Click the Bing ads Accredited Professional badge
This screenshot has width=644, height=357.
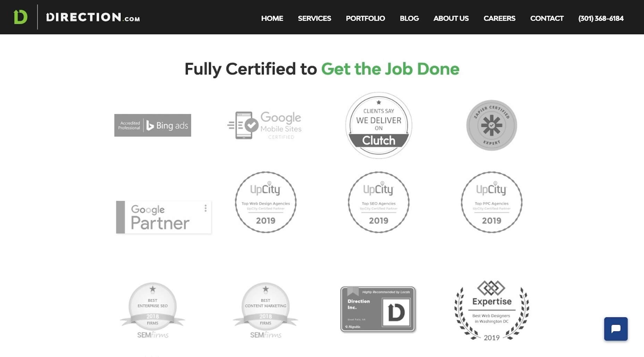point(153,125)
